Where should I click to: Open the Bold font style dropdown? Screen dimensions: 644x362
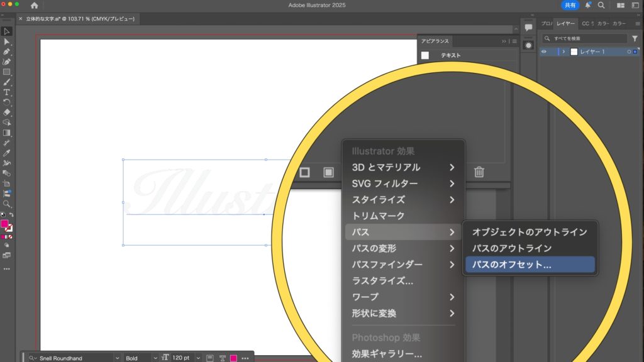click(155, 358)
